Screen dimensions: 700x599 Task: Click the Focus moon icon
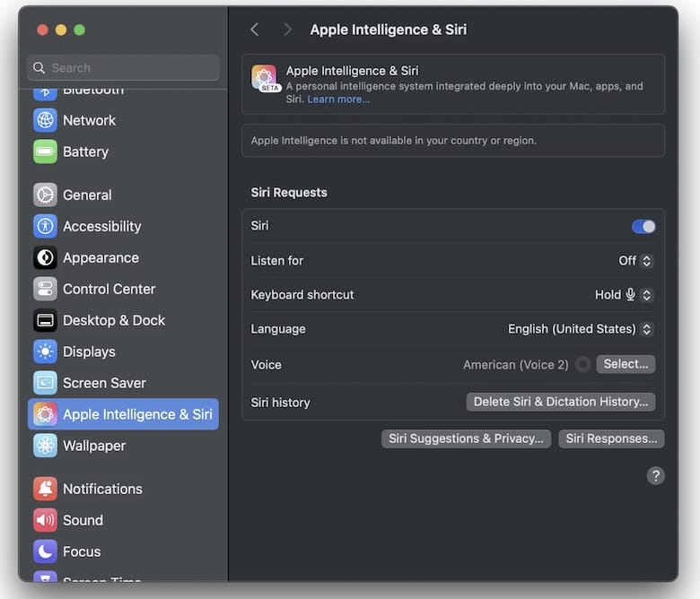click(x=45, y=551)
